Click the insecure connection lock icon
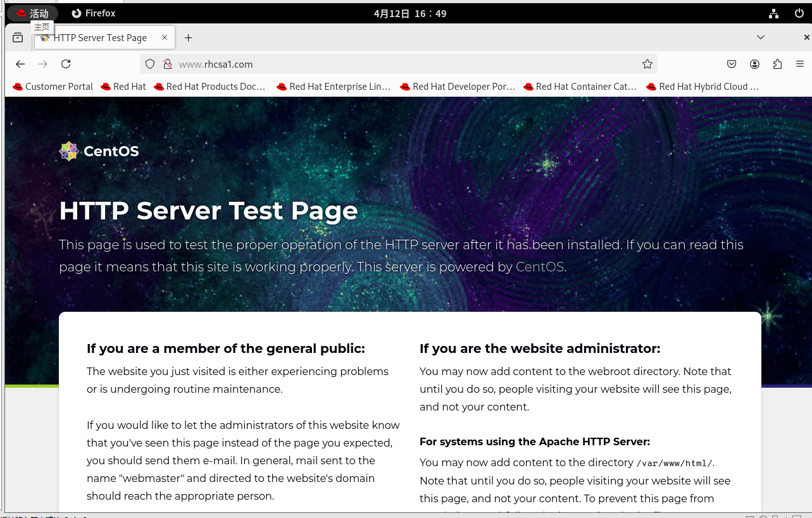The width and height of the screenshot is (812, 518). point(168,64)
